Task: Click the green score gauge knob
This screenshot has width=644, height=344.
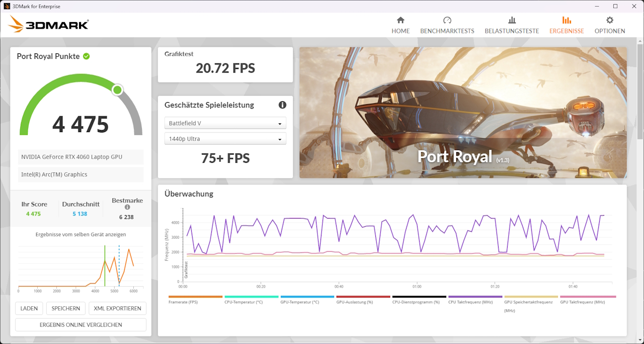Action: point(117,90)
